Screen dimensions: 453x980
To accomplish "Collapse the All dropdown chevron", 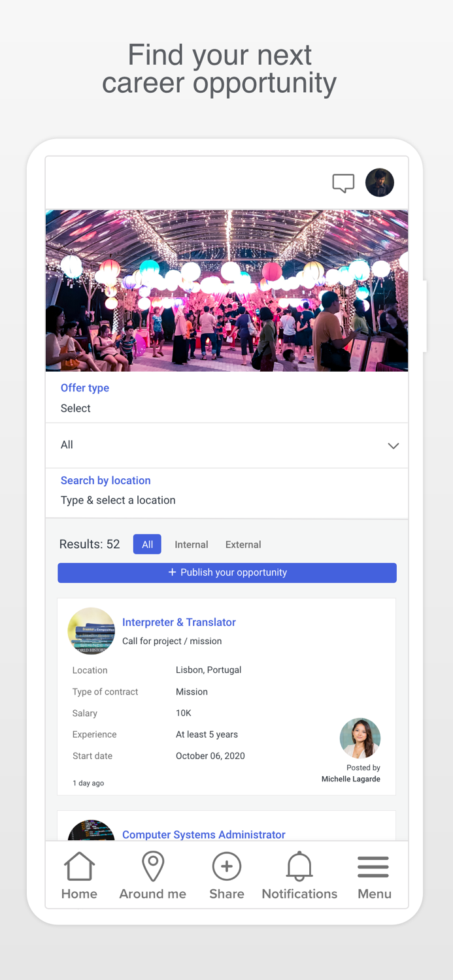I will [x=393, y=445].
